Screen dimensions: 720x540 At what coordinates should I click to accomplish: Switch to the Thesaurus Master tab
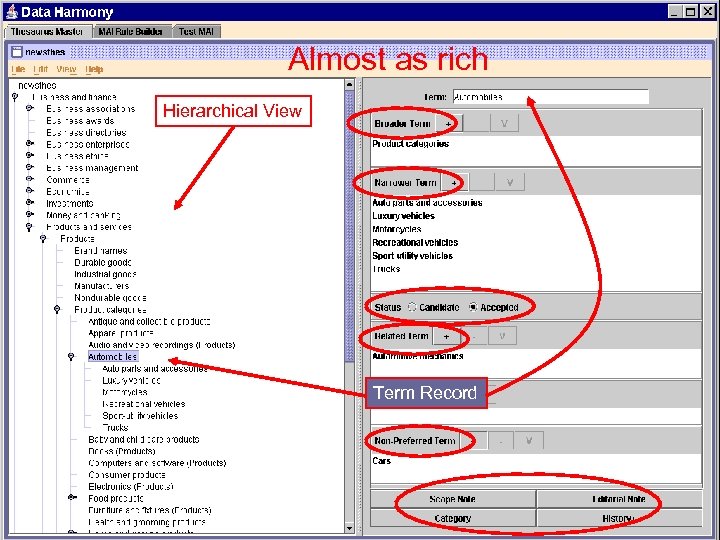47,32
